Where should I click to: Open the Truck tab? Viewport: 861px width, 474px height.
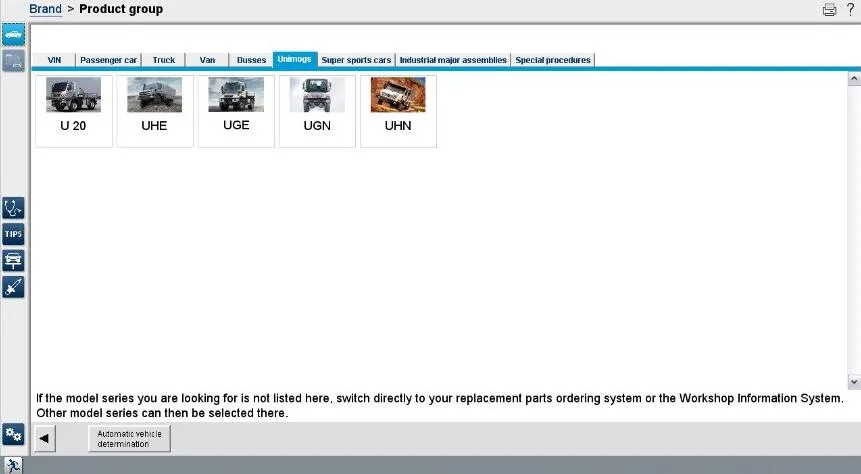pos(164,60)
